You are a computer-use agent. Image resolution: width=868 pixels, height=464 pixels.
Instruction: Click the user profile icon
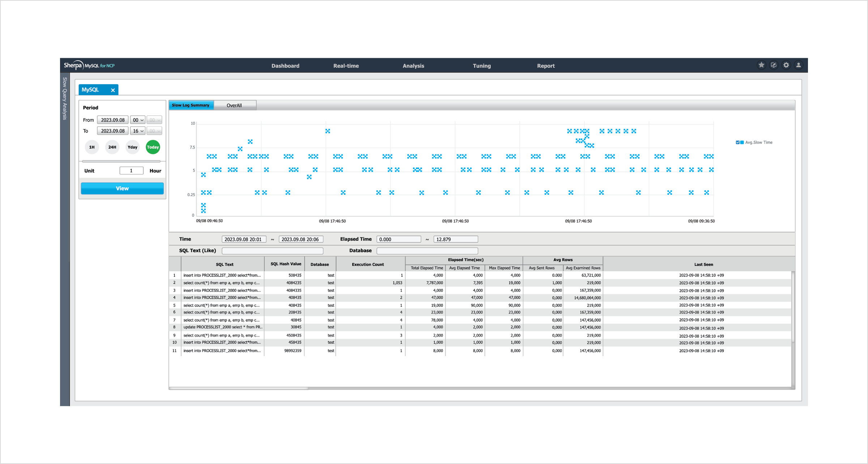click(x=798, y=65)
